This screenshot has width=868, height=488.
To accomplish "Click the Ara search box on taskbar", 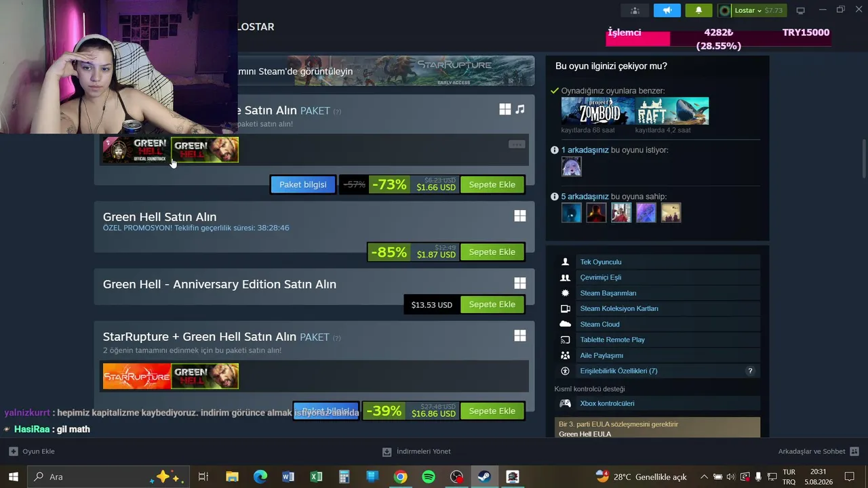I will pos(108,476).
